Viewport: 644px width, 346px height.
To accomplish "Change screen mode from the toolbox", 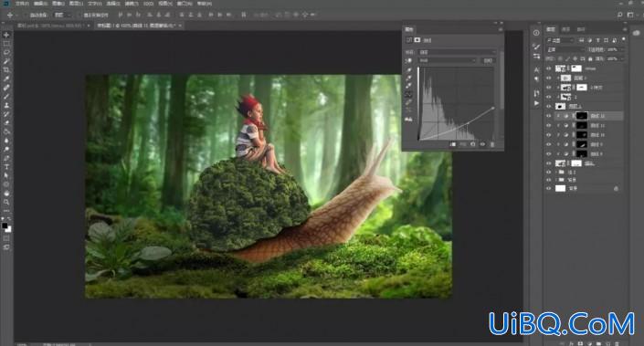I will 6,247.
